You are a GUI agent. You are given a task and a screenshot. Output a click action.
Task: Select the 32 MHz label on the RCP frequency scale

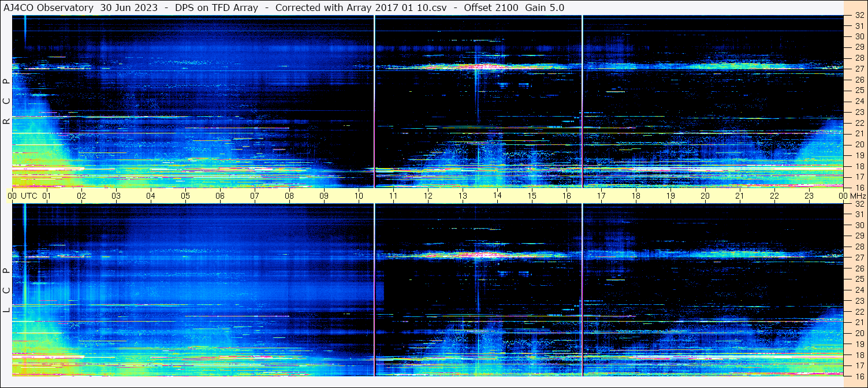[859, 16]
